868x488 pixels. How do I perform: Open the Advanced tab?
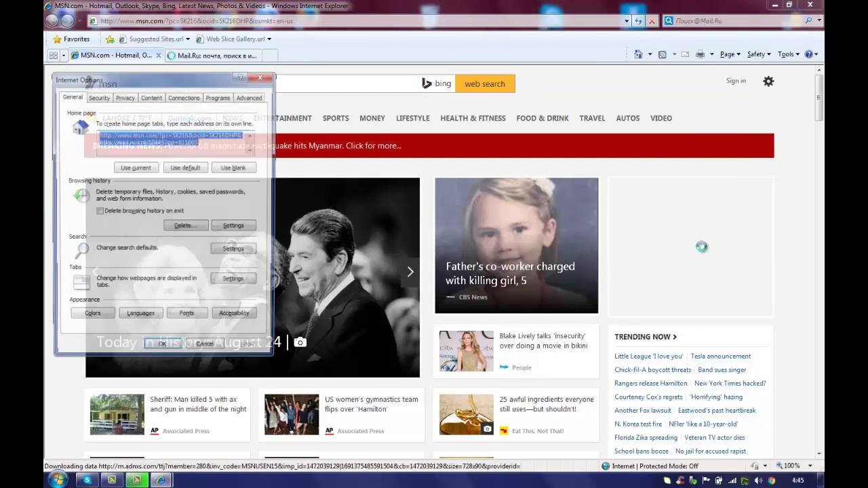[249, 98]
